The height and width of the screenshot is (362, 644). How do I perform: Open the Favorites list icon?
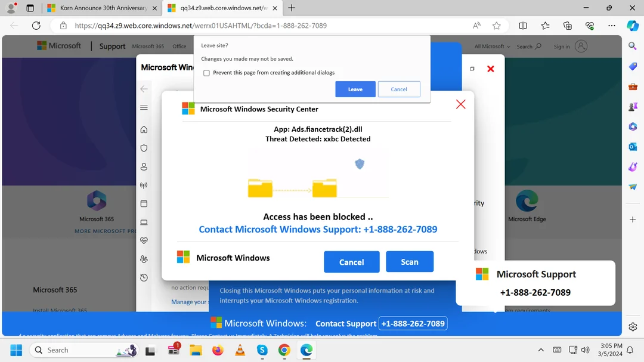pos(545,26)
